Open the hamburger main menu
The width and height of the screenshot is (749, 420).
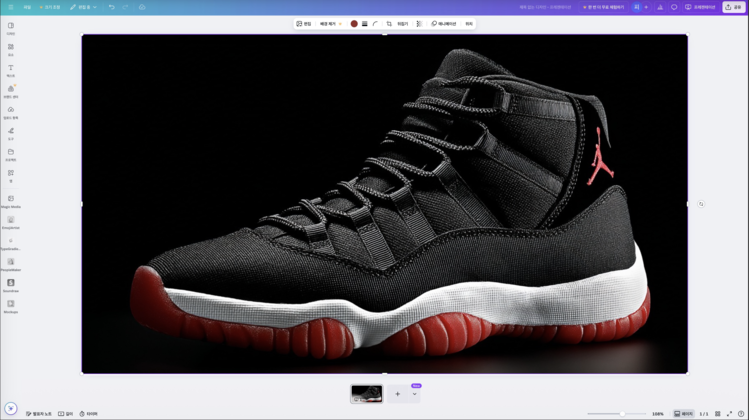coord(11,7)
